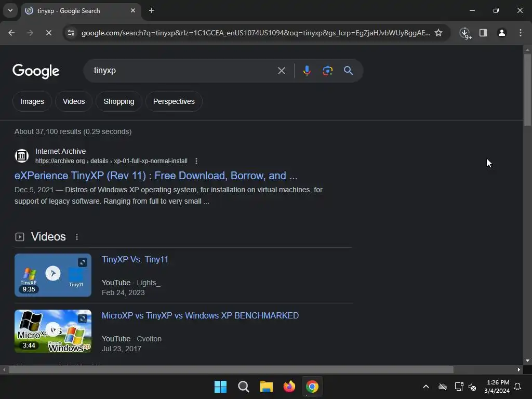Open Chrome three-dot menu
The image size is (532, 399).
[x=521, y=33]
